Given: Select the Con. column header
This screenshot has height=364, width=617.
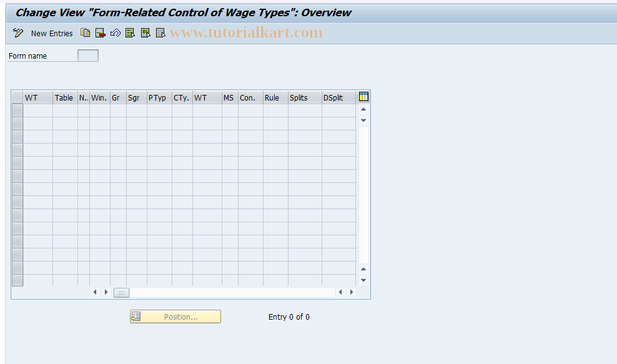Looking at the screenshot, I should point(250,97).
